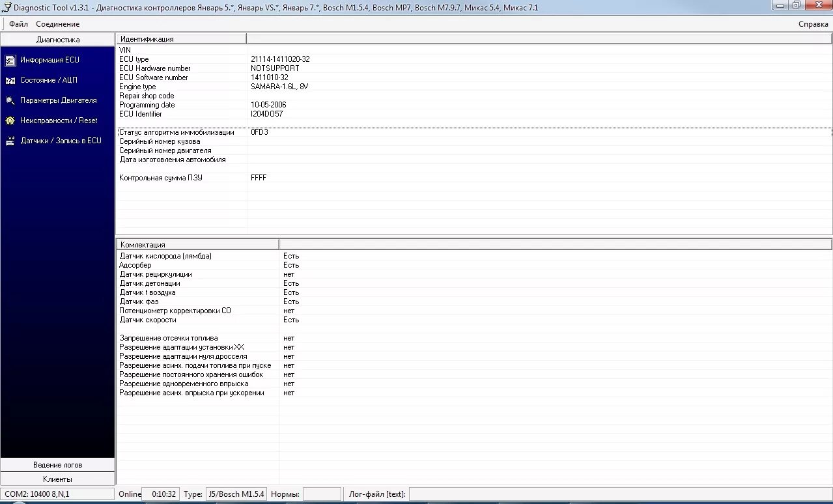This screenshot has height=504, width=833.
Task: Select ECU type value 21114-1411020-32
Action: point(280,59)
